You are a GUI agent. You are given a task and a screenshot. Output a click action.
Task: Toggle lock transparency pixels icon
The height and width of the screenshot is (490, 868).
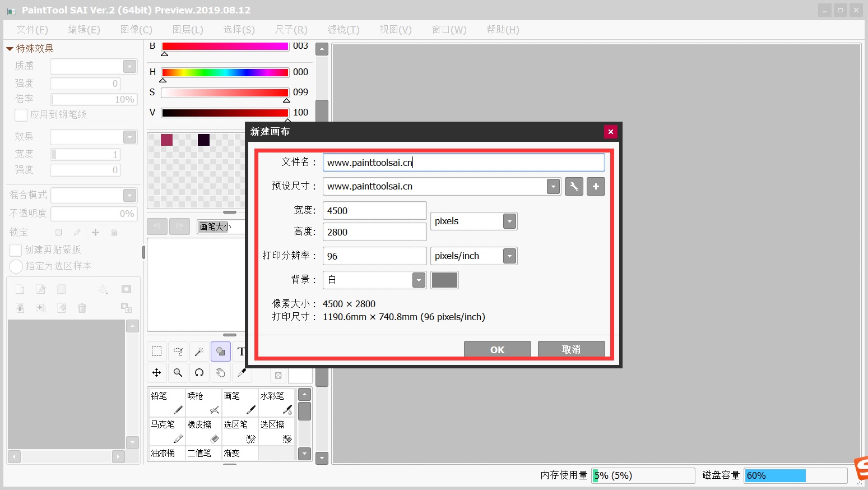tap(58, 232)
